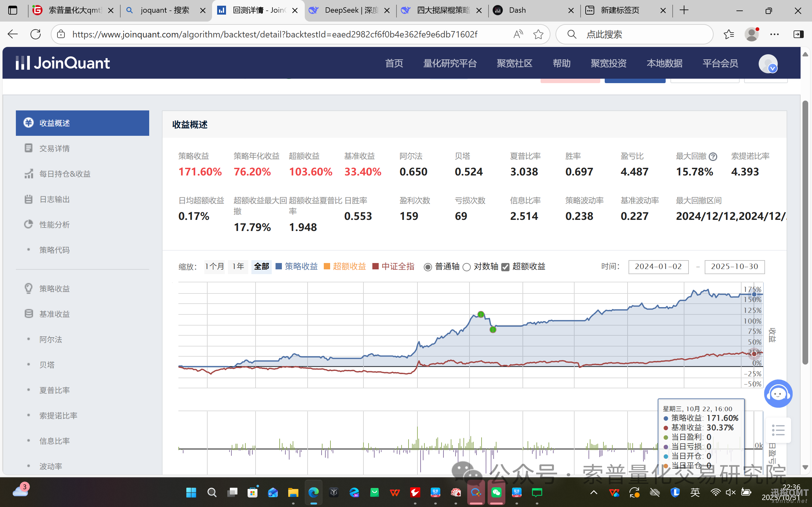Open the user avatar dropdown menu
This screenshot has height=507, width=812.
768,64
